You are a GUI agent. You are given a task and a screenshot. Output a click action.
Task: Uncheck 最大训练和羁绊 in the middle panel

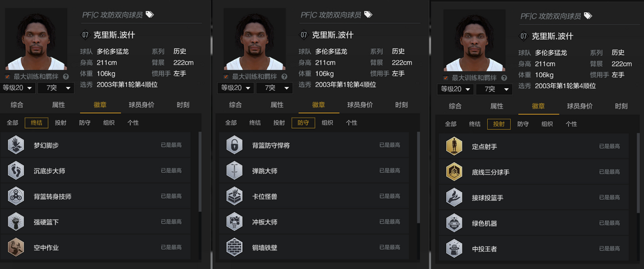pyautogui.click(x=226, y=77)
